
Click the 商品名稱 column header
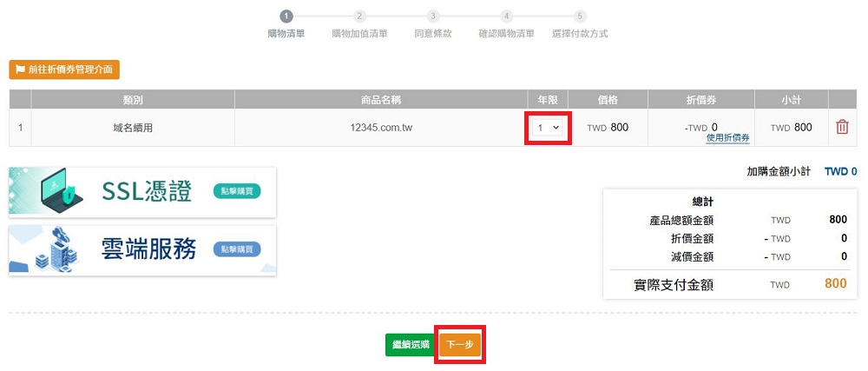pos(380,99)
